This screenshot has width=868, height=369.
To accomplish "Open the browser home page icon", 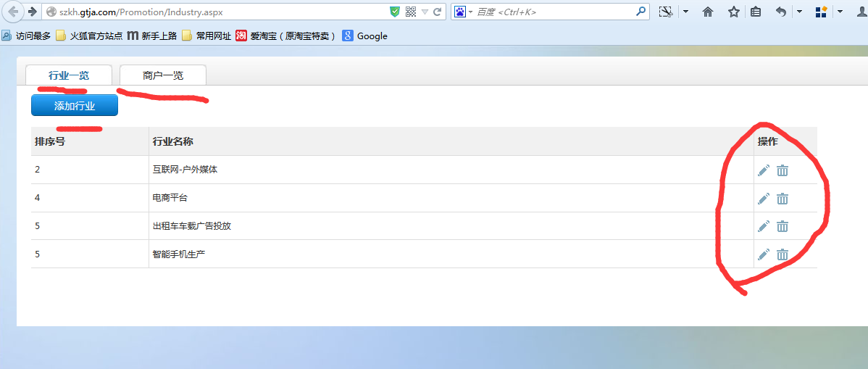I will 707,12.
